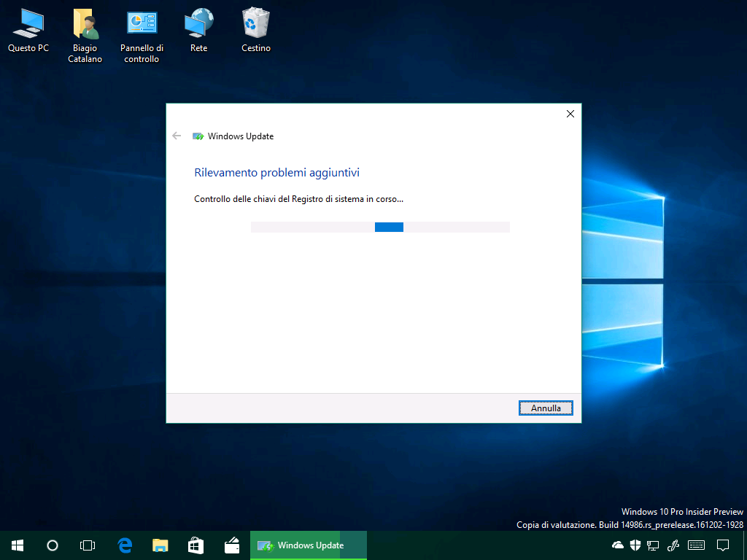Select the Pannello di controllo desktop icon
Viewport: 747px width, 560px height.
tap(142, 36)
